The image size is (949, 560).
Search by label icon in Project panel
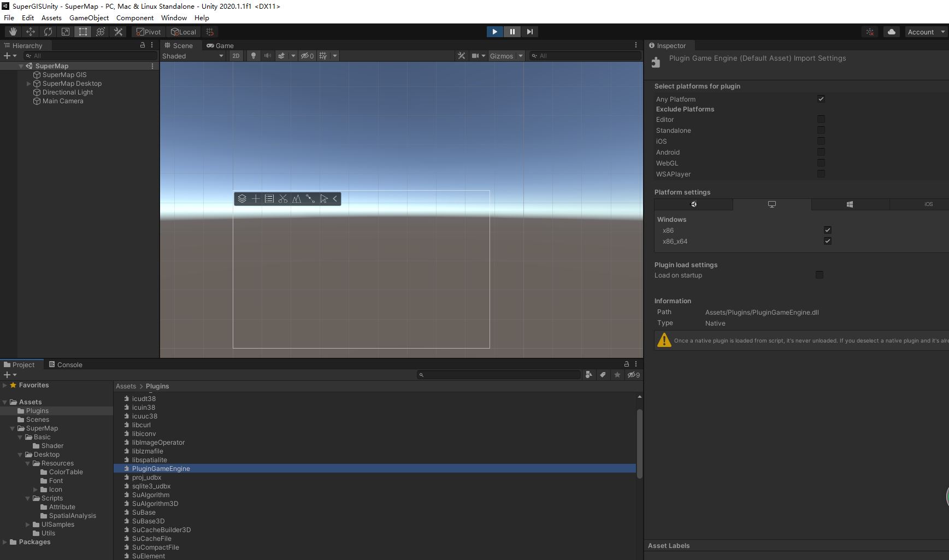click(x=603, y=375)
